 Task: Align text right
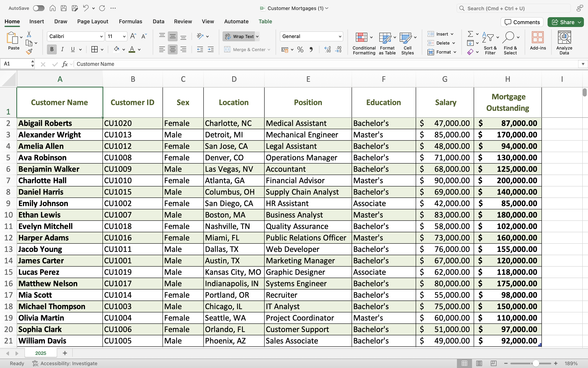(x=184, y=50)
